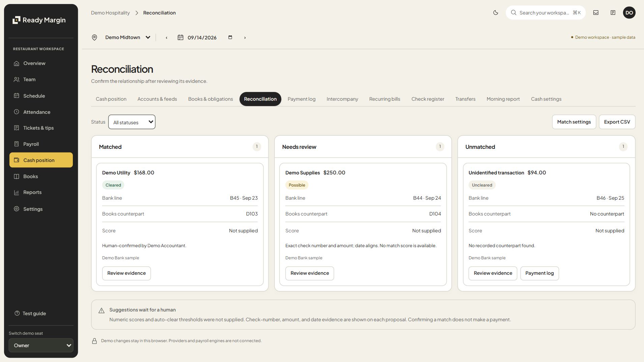Switch to Payment log tab

(x=301, y=99)
